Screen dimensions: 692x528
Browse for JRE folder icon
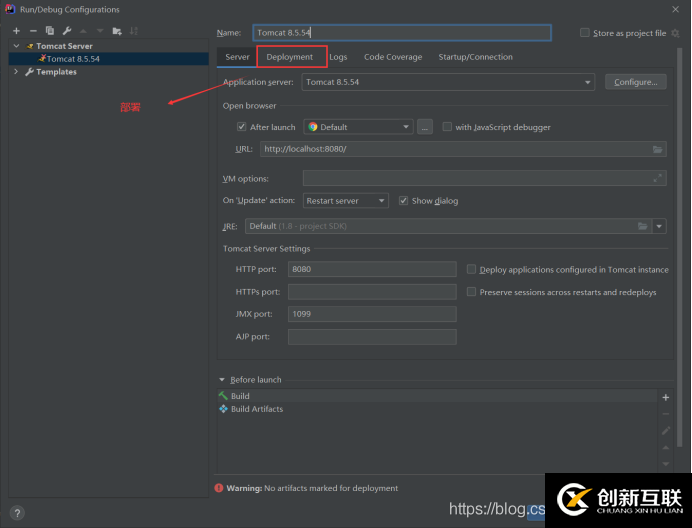643,226
